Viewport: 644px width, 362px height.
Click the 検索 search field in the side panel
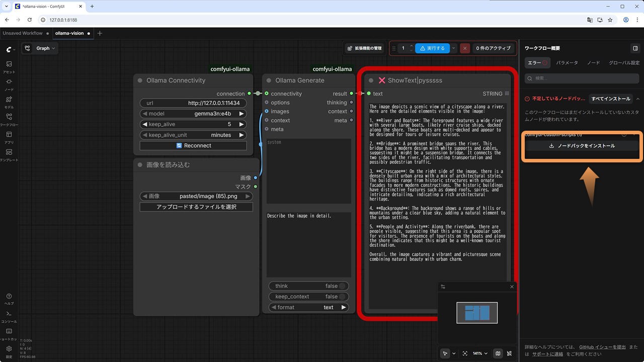point(582,78)
